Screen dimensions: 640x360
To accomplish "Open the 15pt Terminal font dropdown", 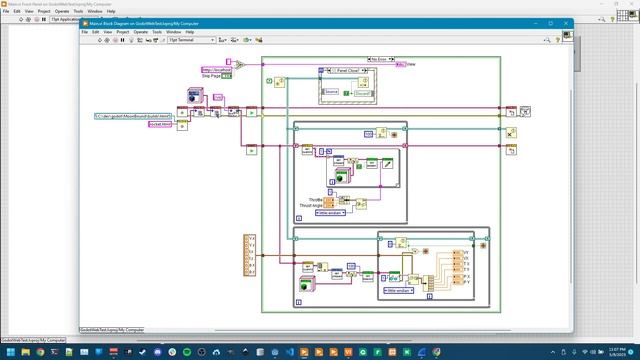I will coord(191,40).
